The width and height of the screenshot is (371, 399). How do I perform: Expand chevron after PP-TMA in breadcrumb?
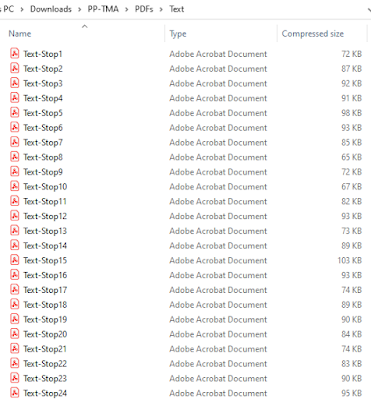127,9
